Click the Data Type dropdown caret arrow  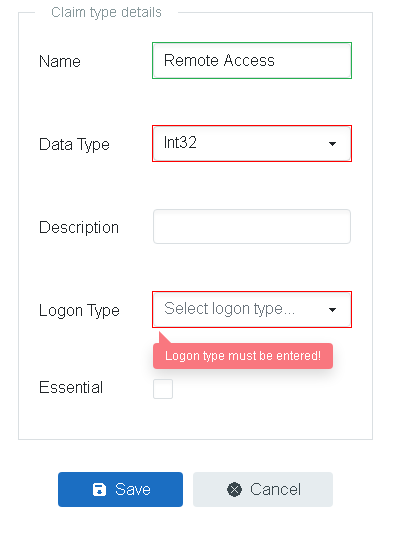pyautogui.click(x=332, y=144)
